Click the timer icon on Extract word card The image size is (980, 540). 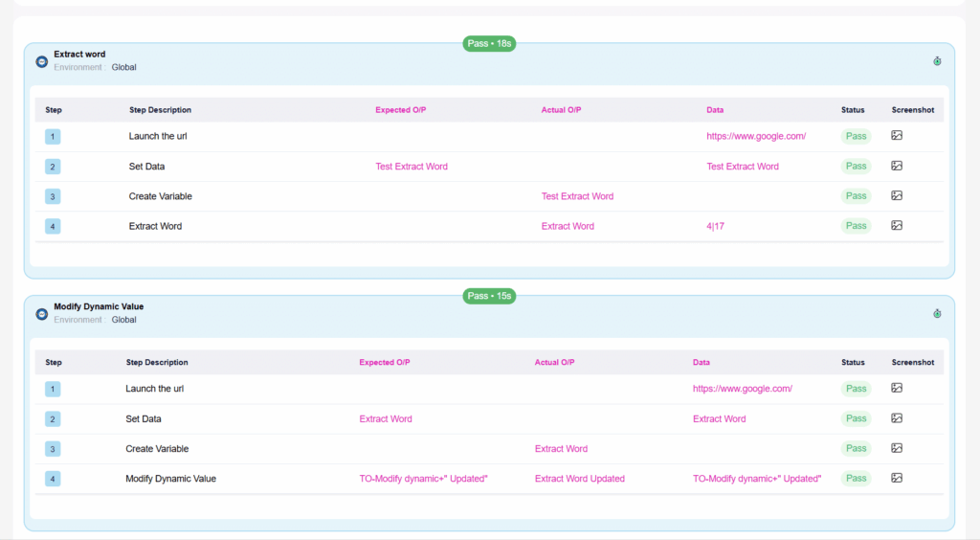(x=937, y=61)
